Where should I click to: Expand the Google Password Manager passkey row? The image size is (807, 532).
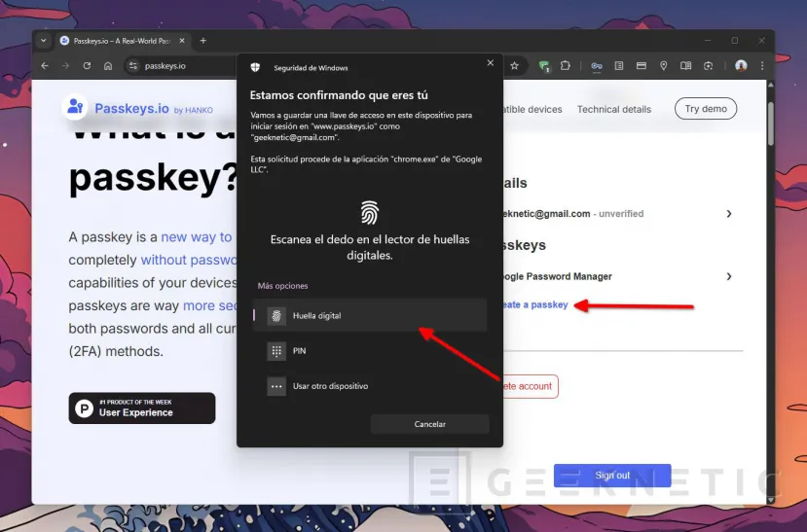coord(729,276)
